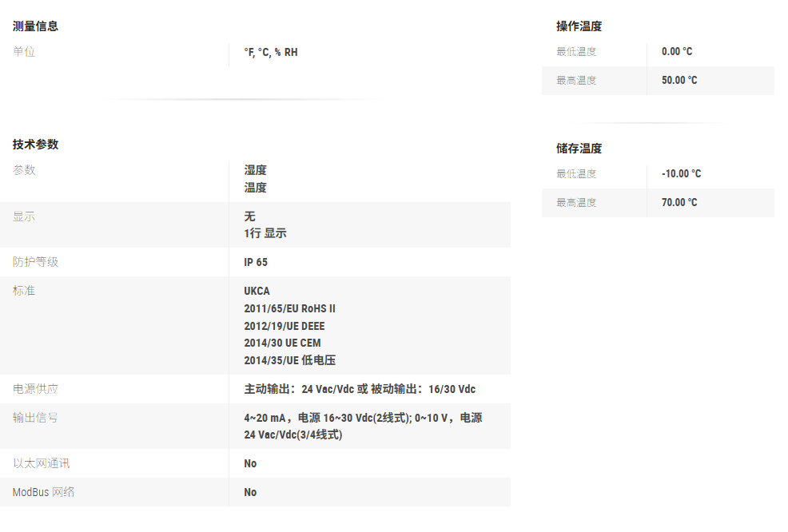Select the UKCA standard entry

point(257,292)
